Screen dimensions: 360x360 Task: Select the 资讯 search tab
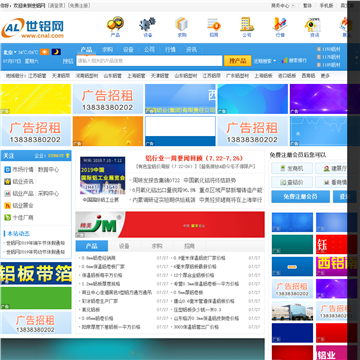(191, 50)
